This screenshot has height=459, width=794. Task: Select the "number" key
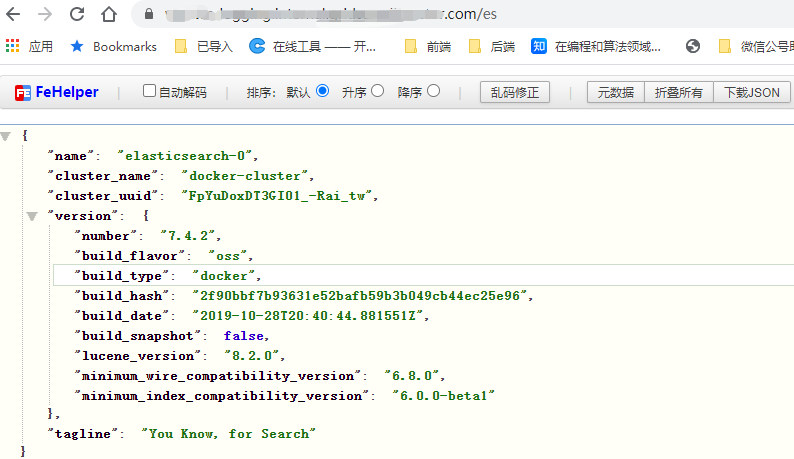coord(105,236)
